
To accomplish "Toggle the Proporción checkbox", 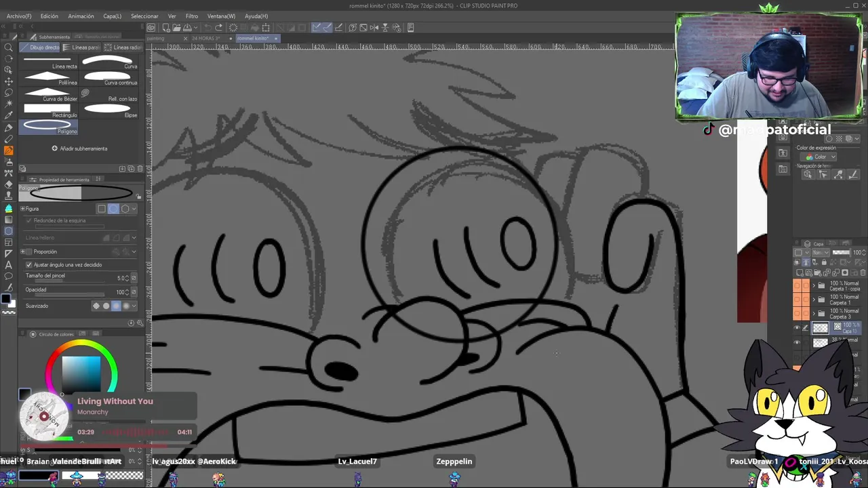I will pos(28,251).
